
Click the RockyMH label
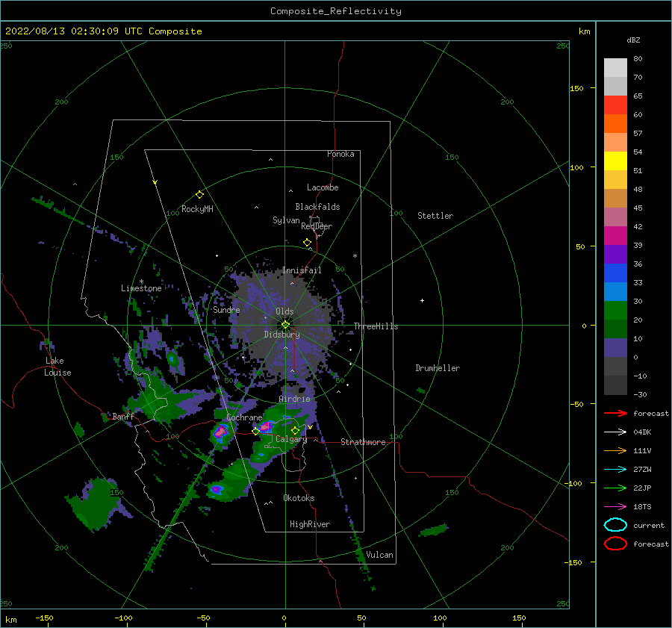[197, 209]
